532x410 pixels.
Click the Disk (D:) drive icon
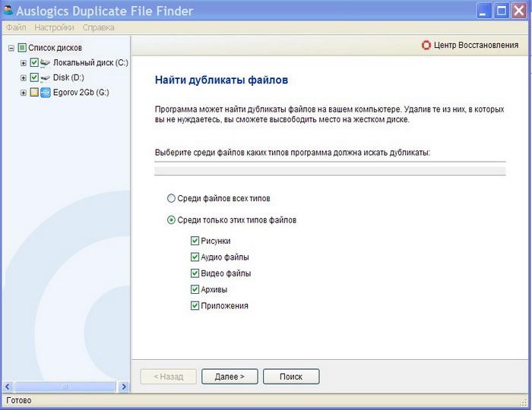coord(45,78)
